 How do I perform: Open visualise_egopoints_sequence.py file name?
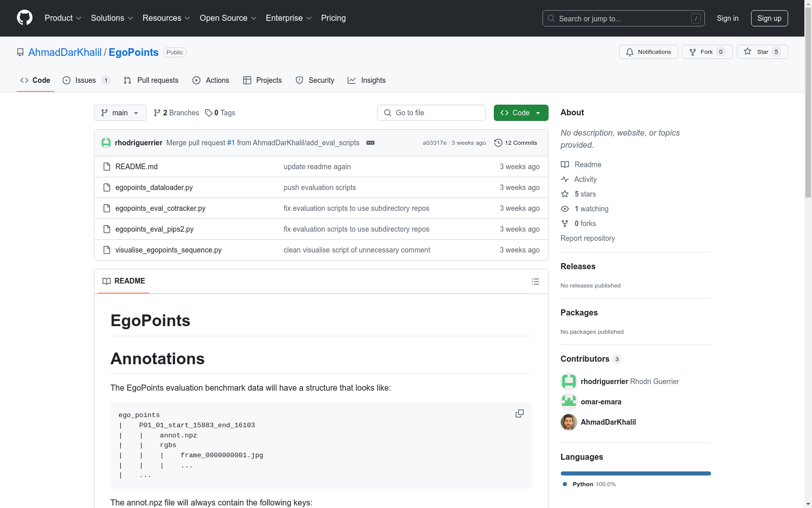point(168,250)
